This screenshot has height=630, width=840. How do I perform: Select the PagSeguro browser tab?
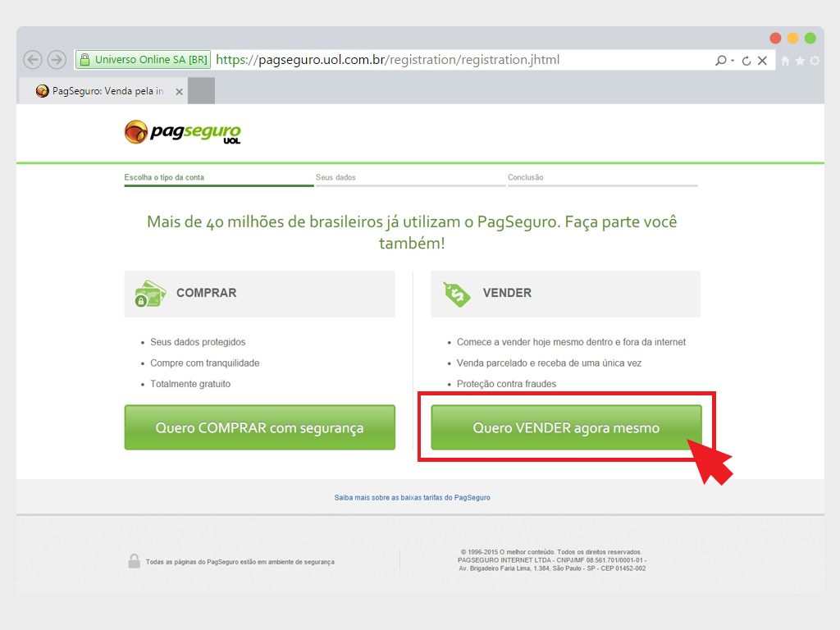103,91
